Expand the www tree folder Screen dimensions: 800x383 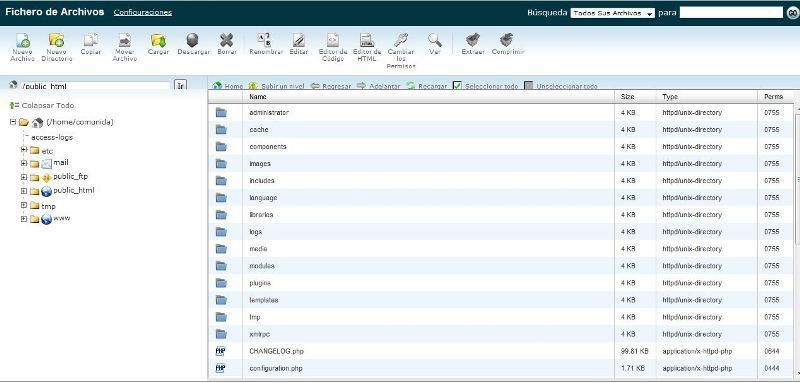(x=24, y=218)
